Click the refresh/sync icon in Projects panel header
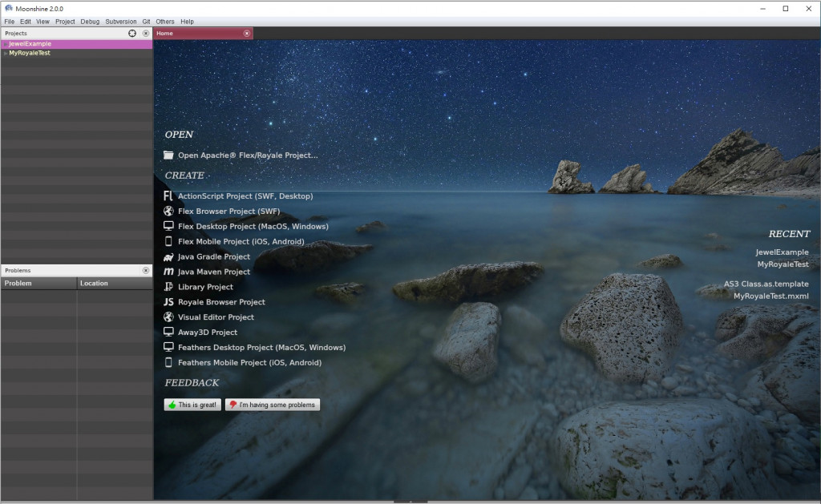Viewport: 821px width, 504px height. pos(132,33)
